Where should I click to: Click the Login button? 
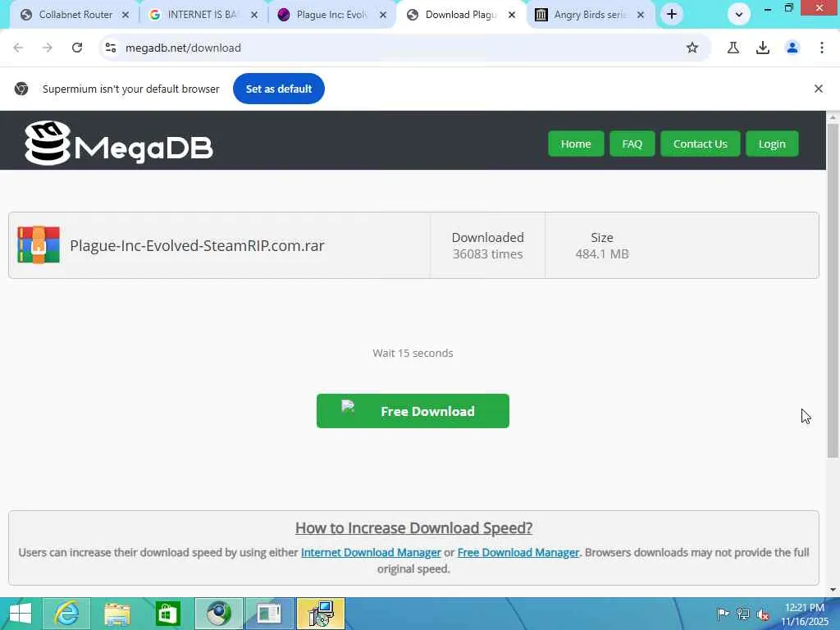(x=772, y=144)
